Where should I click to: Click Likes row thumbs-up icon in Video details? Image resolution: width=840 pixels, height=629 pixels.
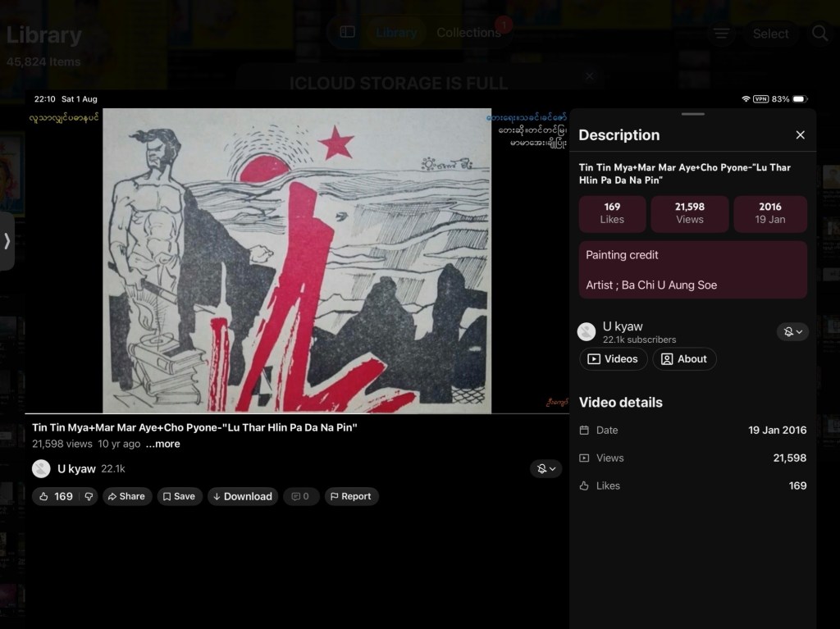click(x=584, y=485)
